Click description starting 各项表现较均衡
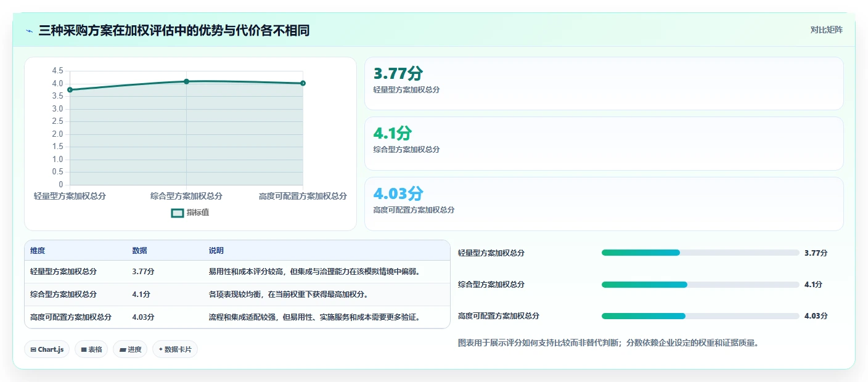 (x=289, y=295)
